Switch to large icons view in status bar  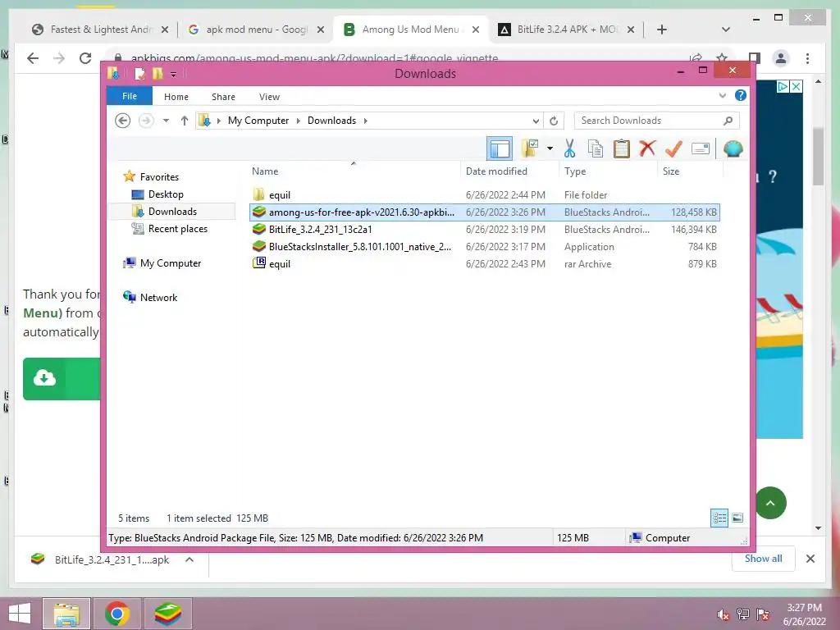[737, 518]
